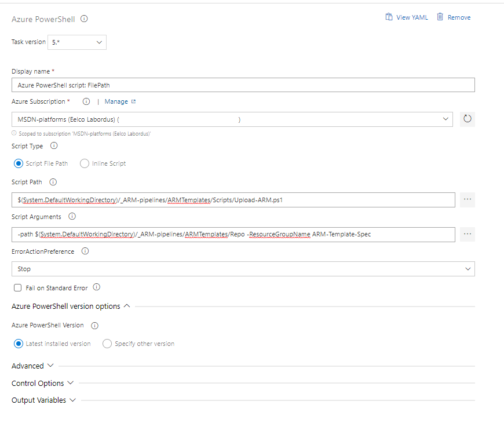The image size is (504, 445).
Task: Select the Inline Script radio option
Action: click(x=85, y=163)
